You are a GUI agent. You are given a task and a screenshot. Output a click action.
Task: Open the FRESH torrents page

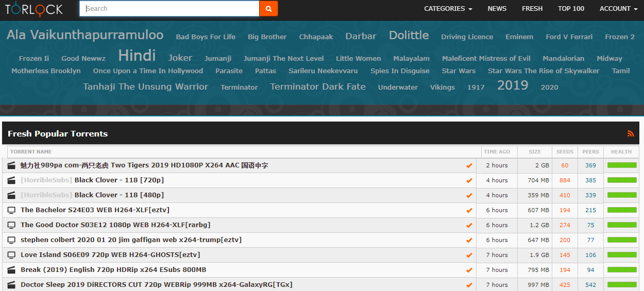coord(532,9)
